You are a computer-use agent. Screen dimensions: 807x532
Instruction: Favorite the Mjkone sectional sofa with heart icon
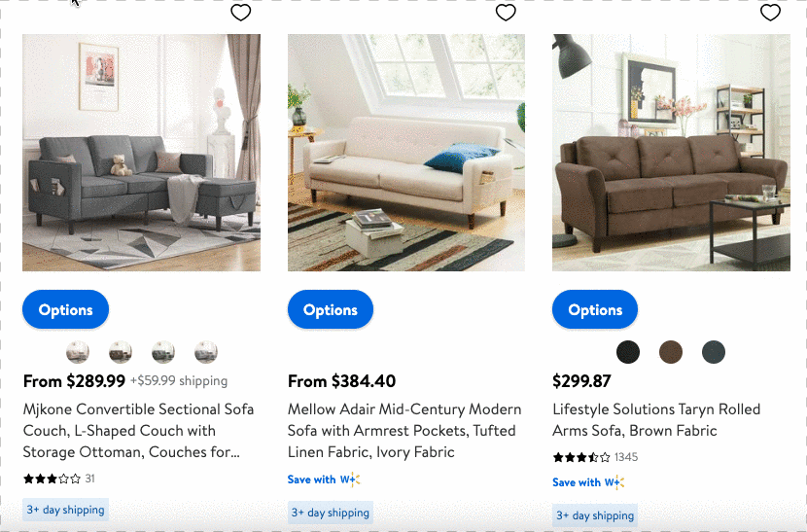(240, 13)
